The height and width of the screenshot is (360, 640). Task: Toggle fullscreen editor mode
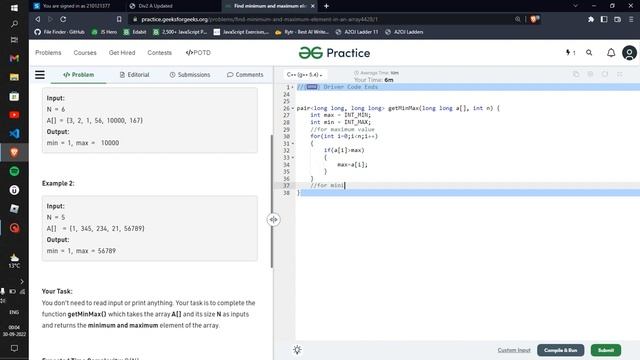tap(620, 74)
